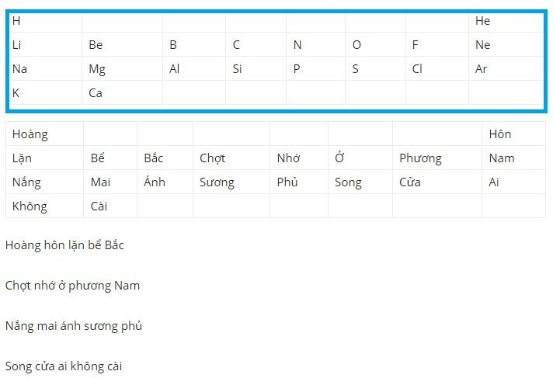Image resolution: width=553 pixels, height=392 pixels.
Task: Select the Song cell in the table
Action: (360, 182)
